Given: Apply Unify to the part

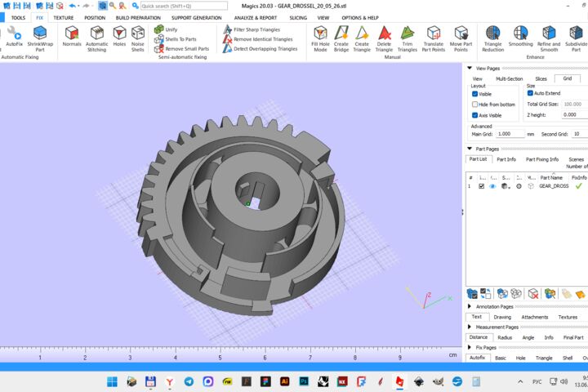Looking at the screenshot, I should 166,29.
